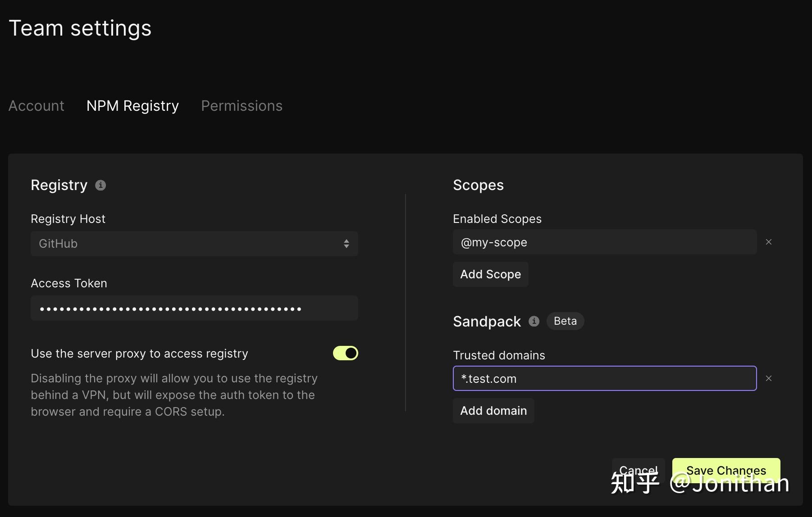Screen dimensions: 812x517
Task: Click the Enabled Scopes label
Action: (x=497, y=218)
